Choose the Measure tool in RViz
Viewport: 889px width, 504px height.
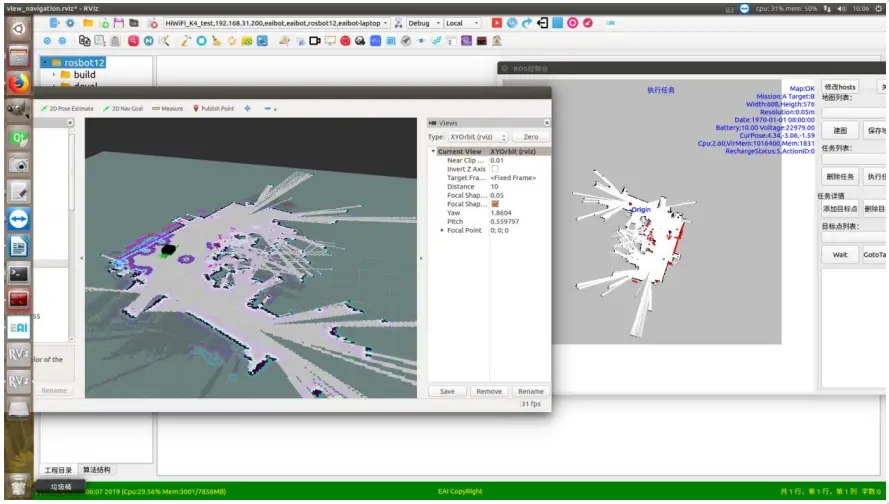point(168,108)
